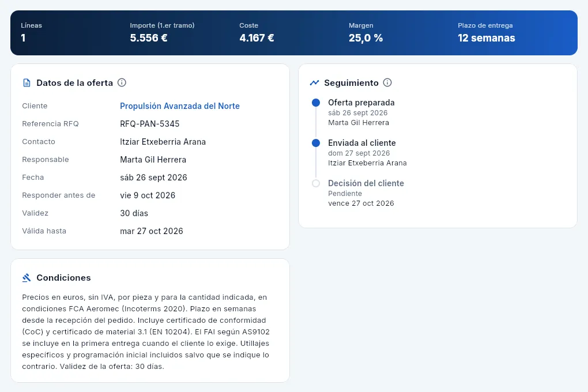This screenshot has width=588, height=392.
Task: Click the Cliente field label
Action: [35, 106]
